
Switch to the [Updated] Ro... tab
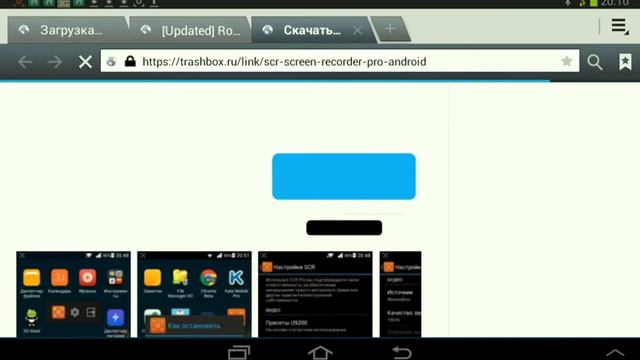click(190, 30)
